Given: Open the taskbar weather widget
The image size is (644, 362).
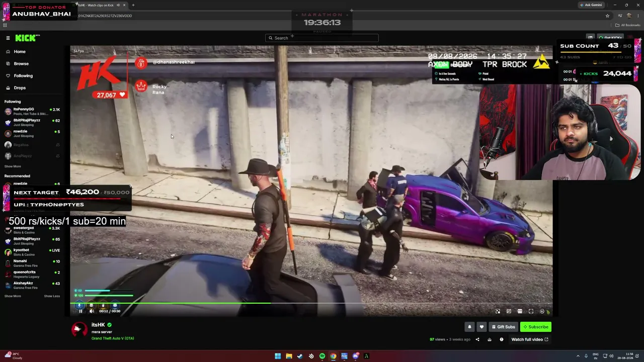Looking at the screenshot, I should click(14, 356).
